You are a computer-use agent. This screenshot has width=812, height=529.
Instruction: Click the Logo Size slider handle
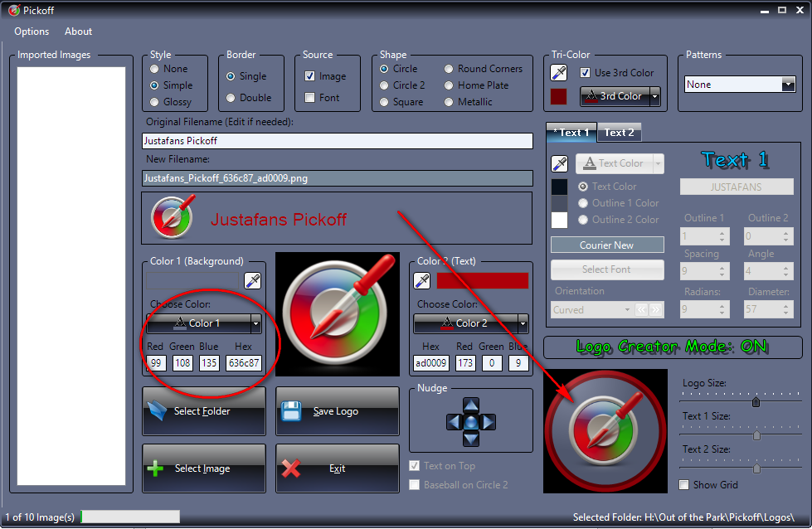756,402
